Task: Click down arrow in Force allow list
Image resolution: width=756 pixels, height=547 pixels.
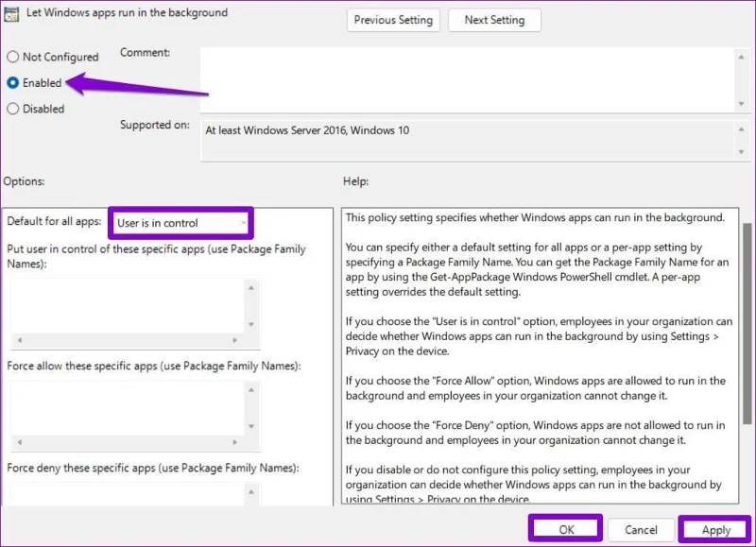Action: point(251,426)
